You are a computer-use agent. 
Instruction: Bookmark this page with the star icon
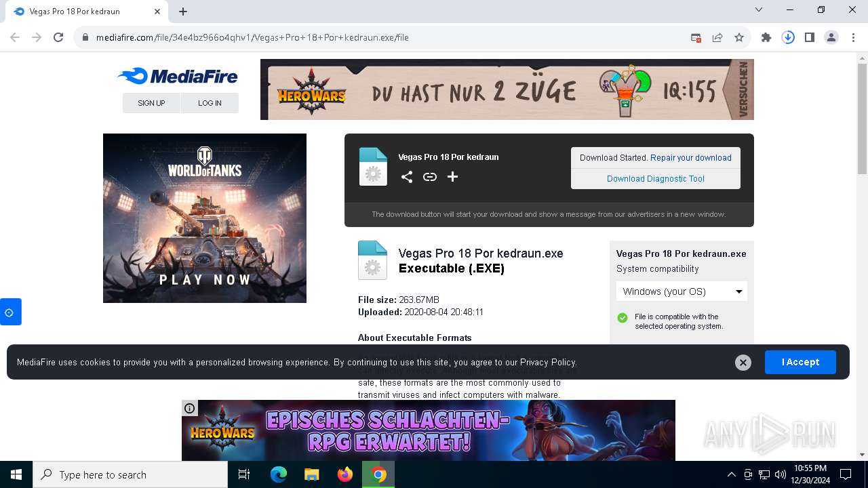pyautogui.click(x=739, y=38)
